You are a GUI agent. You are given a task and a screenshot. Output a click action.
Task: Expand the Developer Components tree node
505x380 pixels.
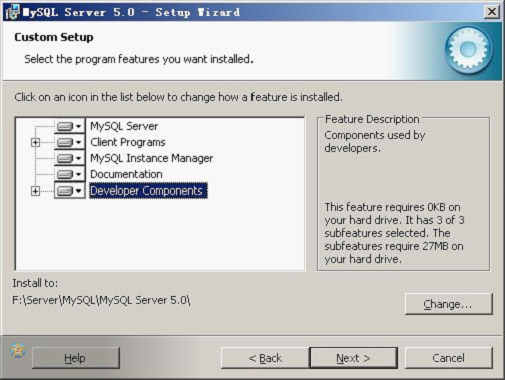35,191
